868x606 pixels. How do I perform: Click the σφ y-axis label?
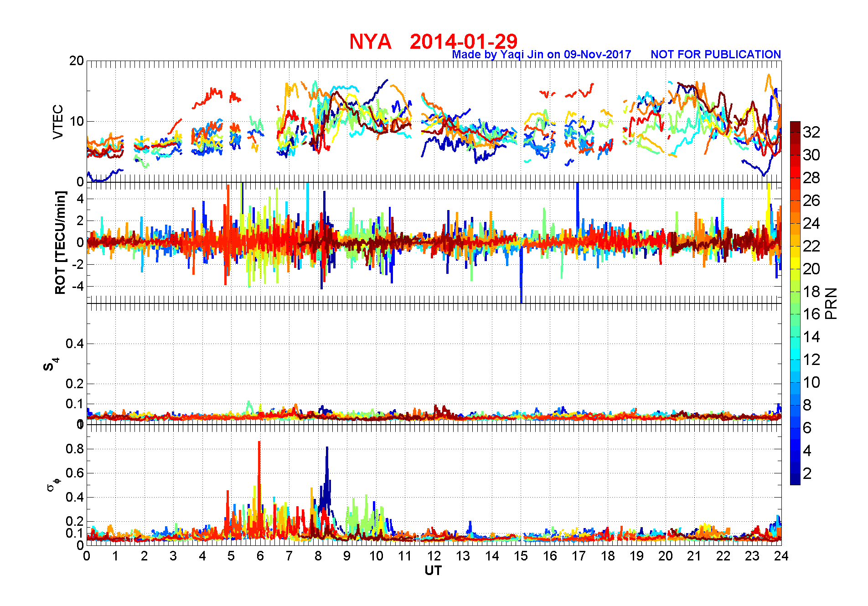tap(53, 485)
